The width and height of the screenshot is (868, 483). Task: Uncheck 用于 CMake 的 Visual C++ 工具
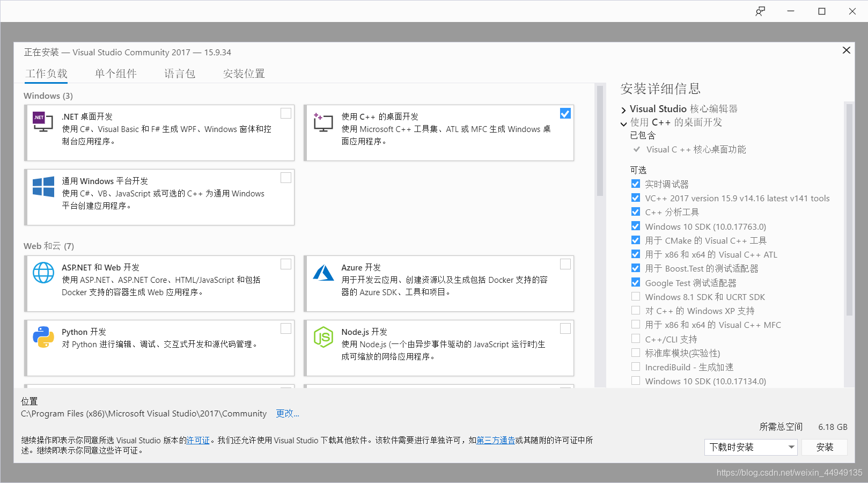point(636,240)
